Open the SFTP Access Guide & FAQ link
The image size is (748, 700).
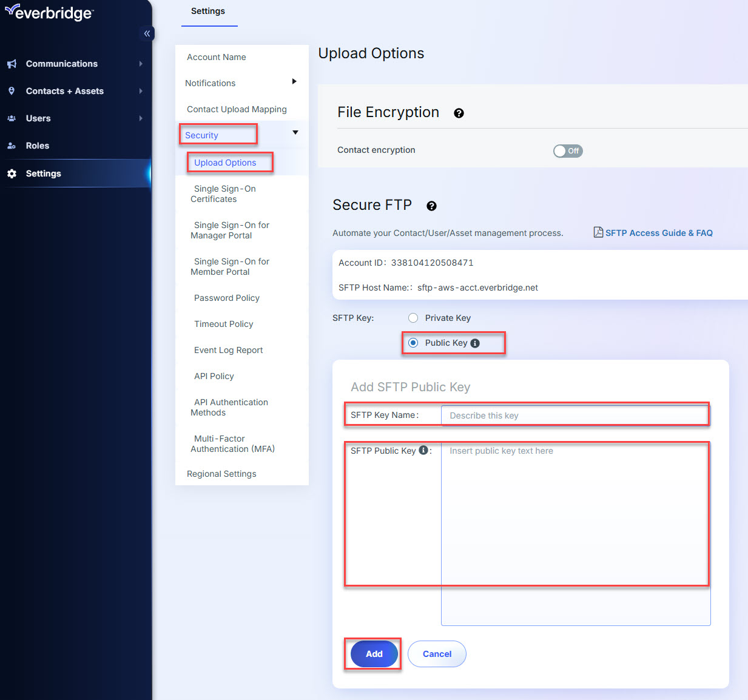pos(658,233)
